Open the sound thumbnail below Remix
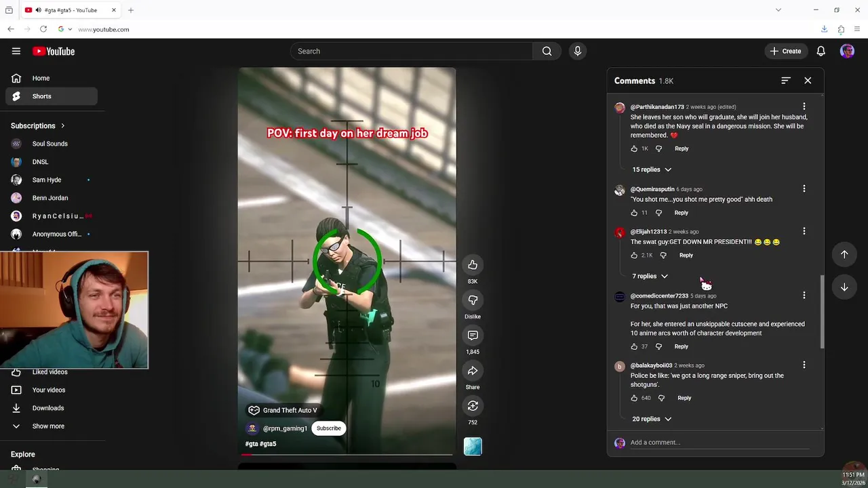The width and height of the screenshot is (868, 488). (x=473, y=447)
